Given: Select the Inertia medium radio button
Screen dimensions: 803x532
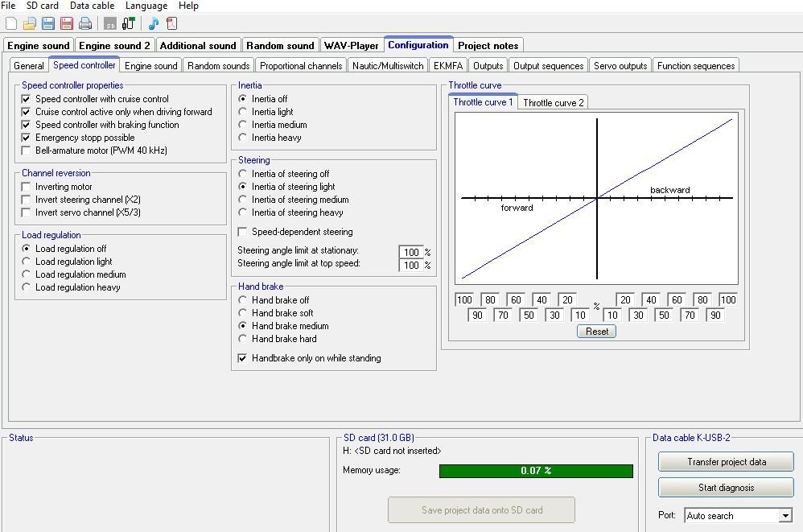Looking at the screenshot, I should [x=243, y=125].
